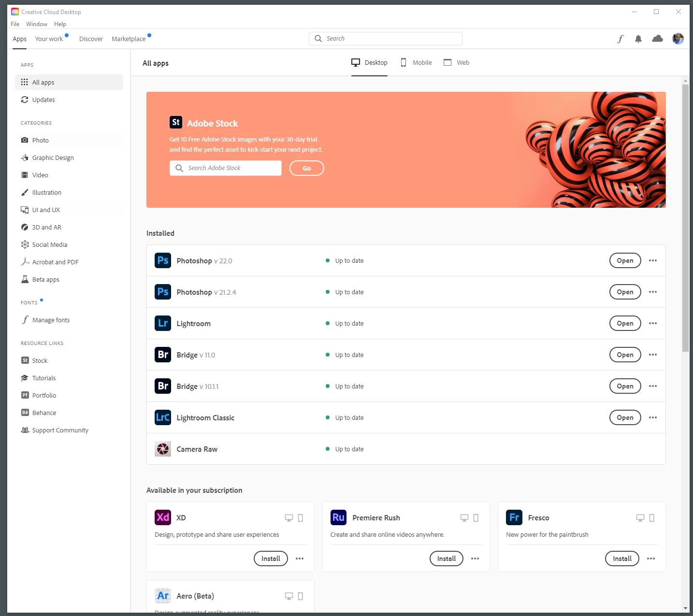Open the Graphic Design category
The height and width of the screenshot is (616, 693).
pos(69,158)
